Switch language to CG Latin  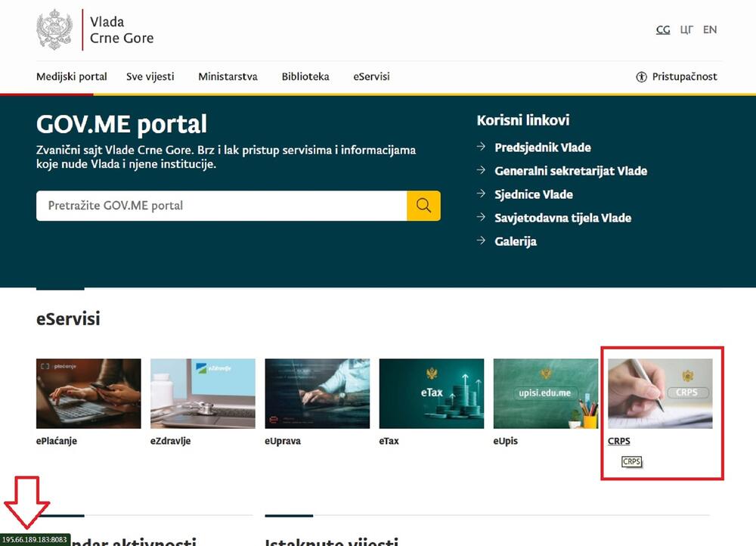point(663,30)
